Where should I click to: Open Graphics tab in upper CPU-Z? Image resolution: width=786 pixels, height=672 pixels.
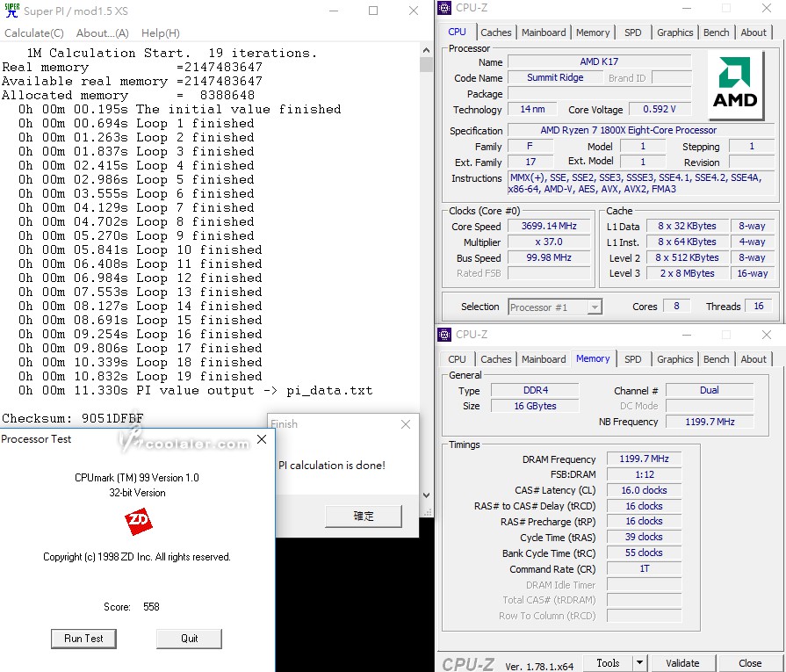tap(674, 33)
